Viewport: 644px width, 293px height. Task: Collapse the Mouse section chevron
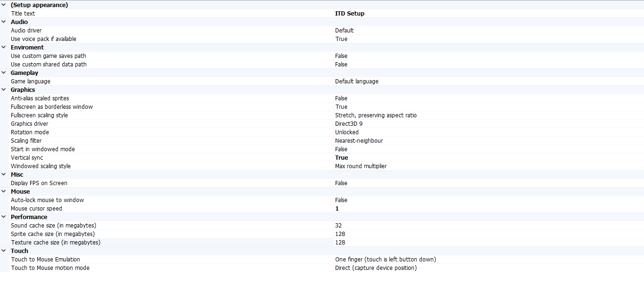[4, 191]
